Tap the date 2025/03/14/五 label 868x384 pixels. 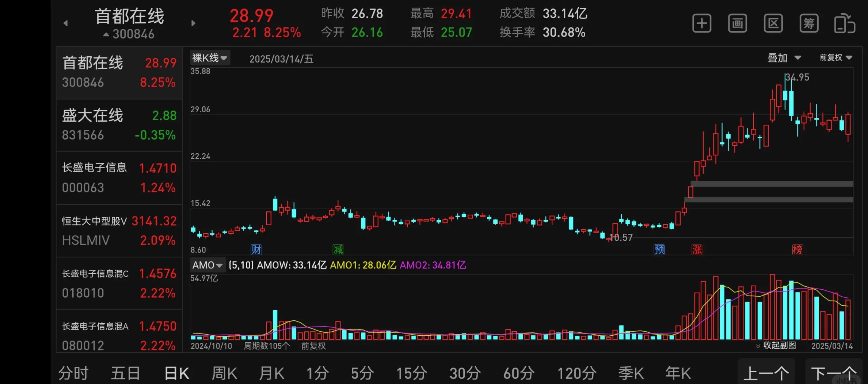click(x=281, y=59)
